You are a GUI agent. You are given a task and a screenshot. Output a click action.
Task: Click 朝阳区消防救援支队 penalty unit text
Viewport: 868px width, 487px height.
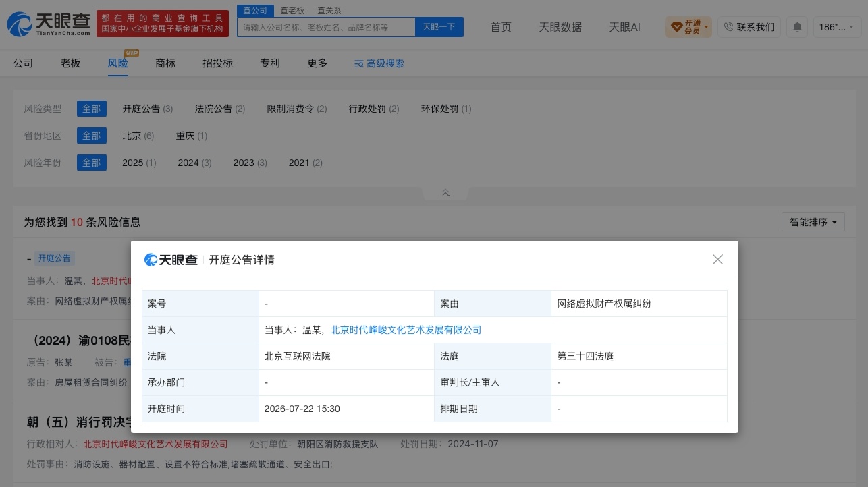click(x=337, y=444)
